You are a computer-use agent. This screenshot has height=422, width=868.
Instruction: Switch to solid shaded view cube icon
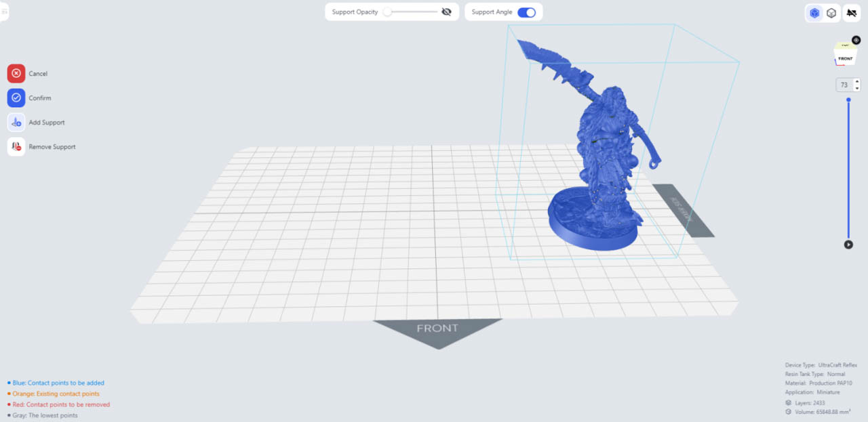click(814, 13)
